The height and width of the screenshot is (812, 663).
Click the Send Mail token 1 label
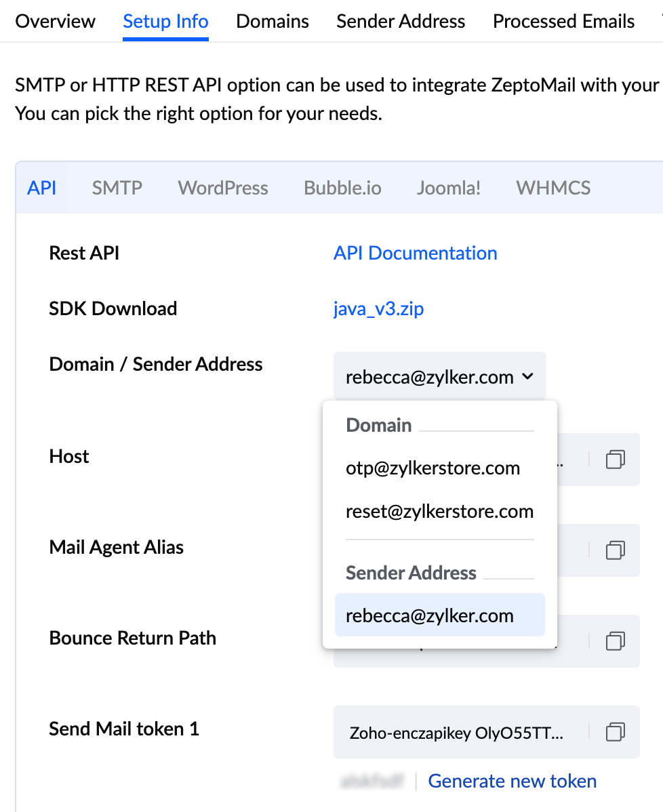point(124,729)
